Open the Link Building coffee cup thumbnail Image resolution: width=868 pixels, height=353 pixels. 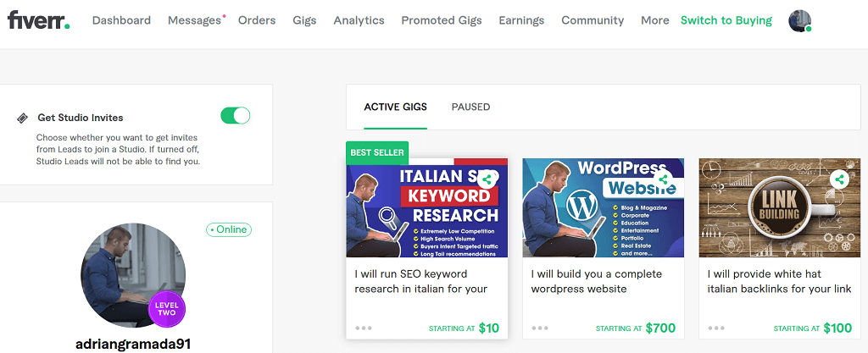pos(780,207)
